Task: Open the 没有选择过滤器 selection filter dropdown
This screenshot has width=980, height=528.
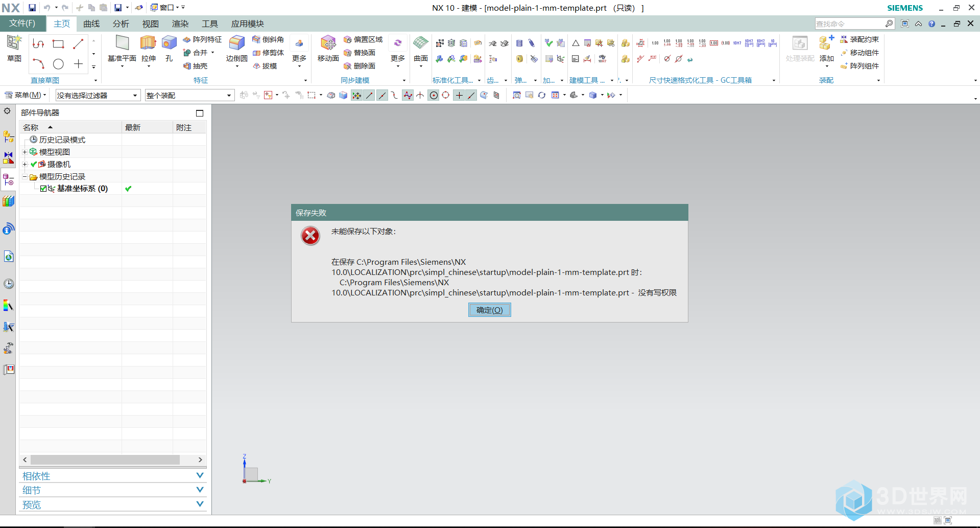Action: coord(98,95)
